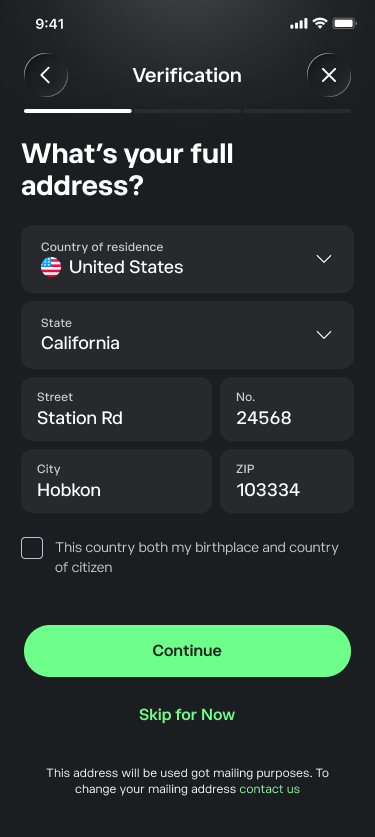
Task: Click the United States flag icon
Action: tap(51, 267)
